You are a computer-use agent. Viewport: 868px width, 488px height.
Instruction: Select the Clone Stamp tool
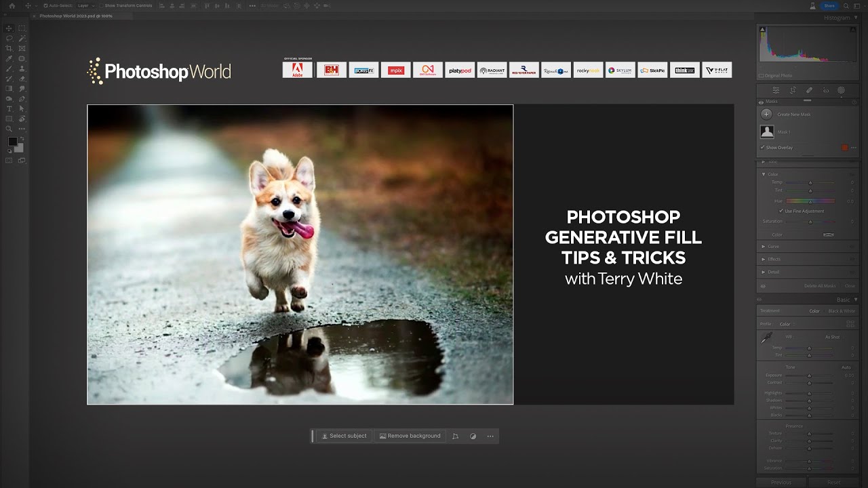pos(22,68)
